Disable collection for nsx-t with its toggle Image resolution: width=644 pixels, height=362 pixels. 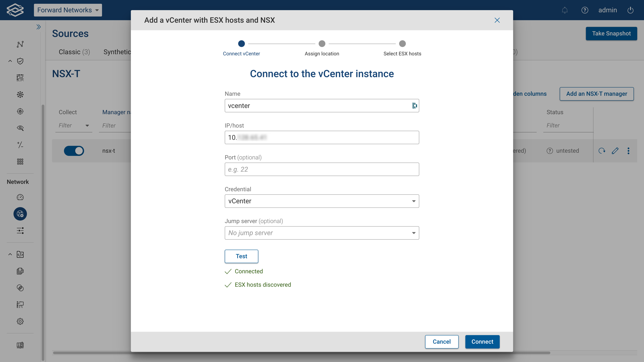click(74, 150)
